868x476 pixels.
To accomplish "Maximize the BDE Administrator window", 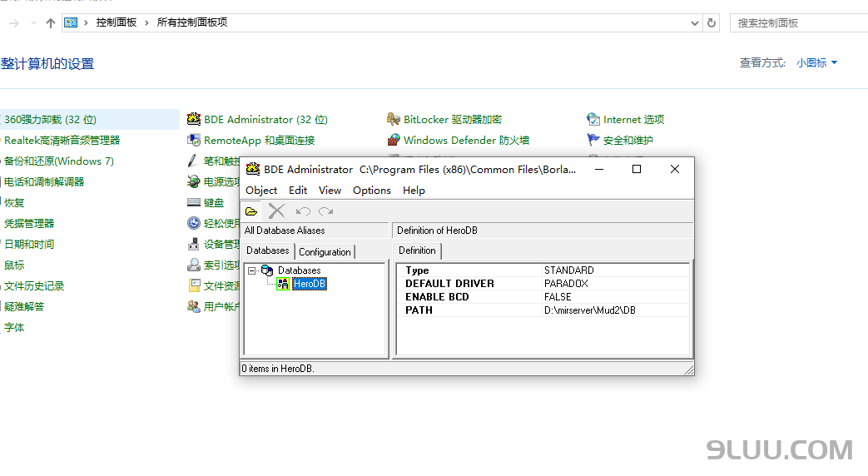I will [637, 169].
